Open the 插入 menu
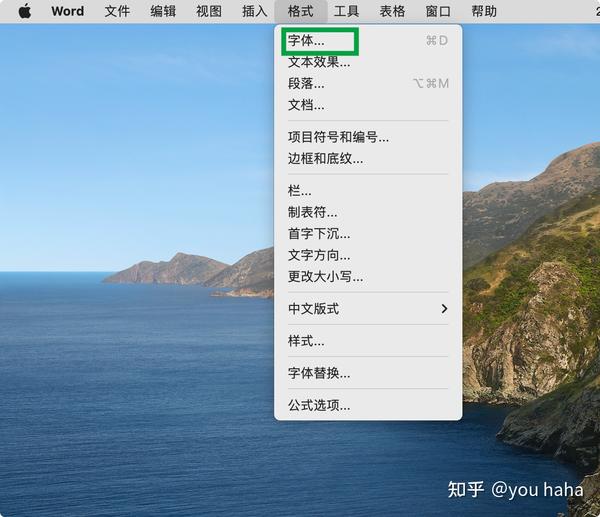 (x=255, y=11)
